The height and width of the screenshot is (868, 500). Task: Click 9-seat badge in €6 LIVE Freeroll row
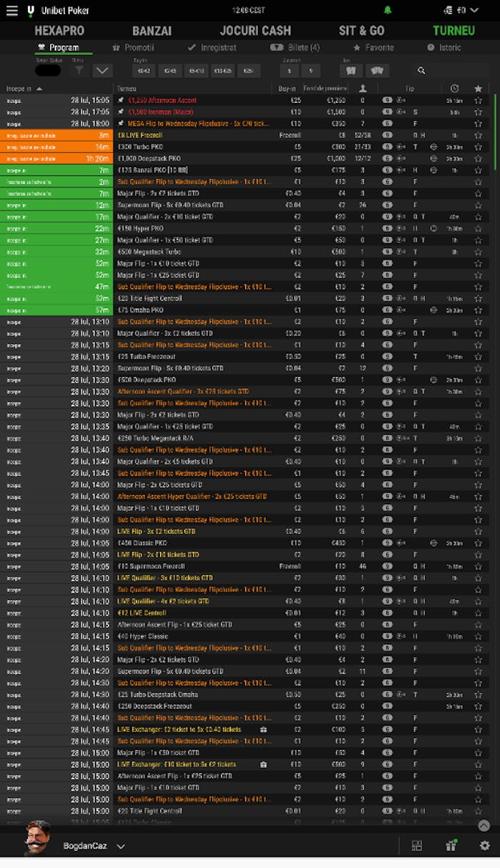(x=387, y=135)
